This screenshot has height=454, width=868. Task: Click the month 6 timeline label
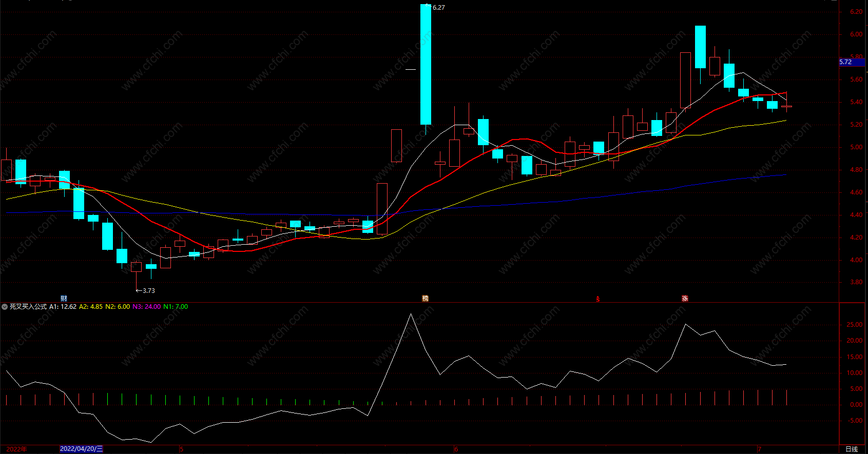pyautogui.click(x=456, y=449)
